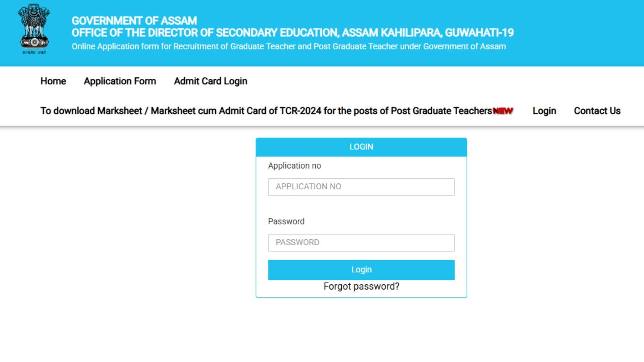The height and width of the screenshot is (362, 644).
Task: Select Login in the navigation bar
Action: 544,111
